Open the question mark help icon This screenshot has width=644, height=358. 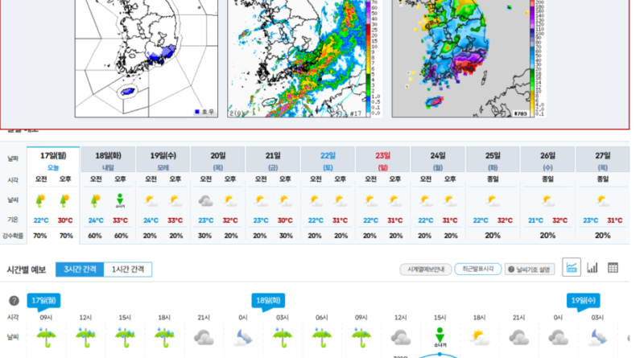[x=14, y=301]
